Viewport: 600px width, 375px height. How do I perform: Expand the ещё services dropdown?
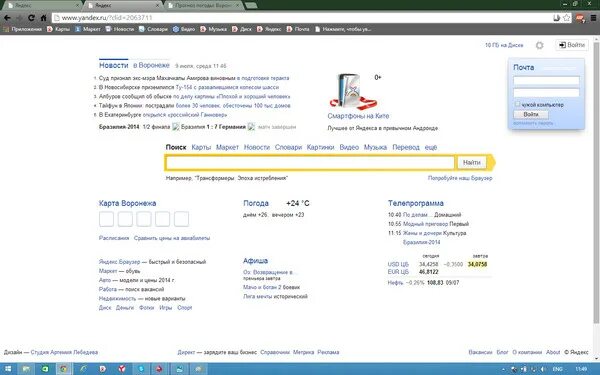click(x=431, y=147)
